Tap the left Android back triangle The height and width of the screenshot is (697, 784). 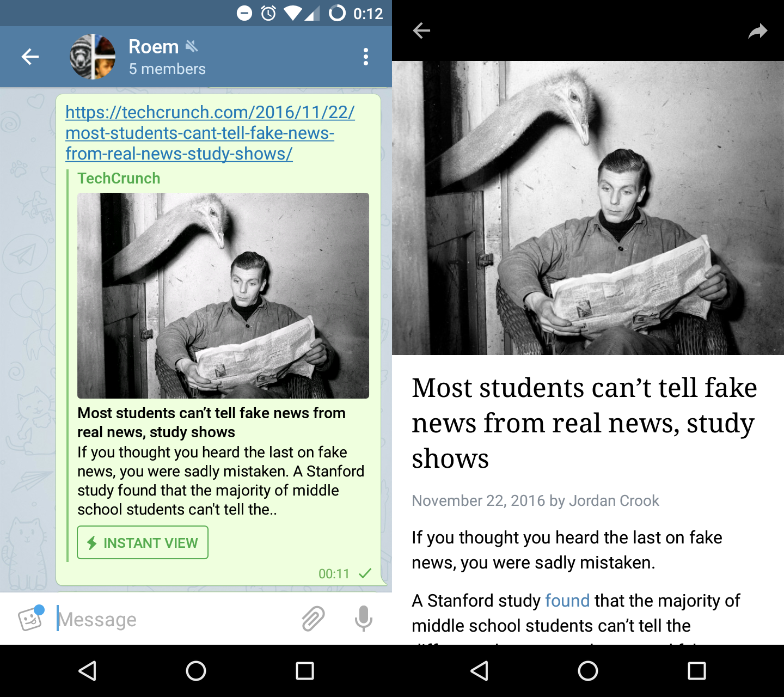88,671
